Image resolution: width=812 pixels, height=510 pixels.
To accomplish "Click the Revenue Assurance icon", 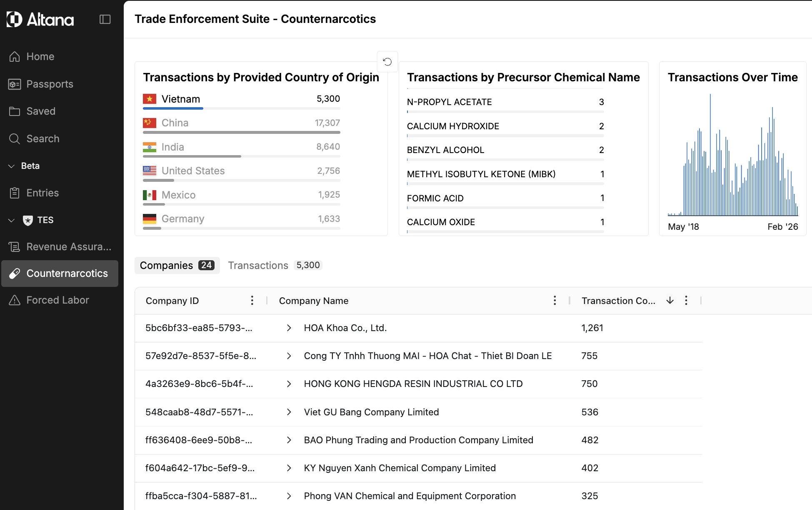I will (15, 247).
